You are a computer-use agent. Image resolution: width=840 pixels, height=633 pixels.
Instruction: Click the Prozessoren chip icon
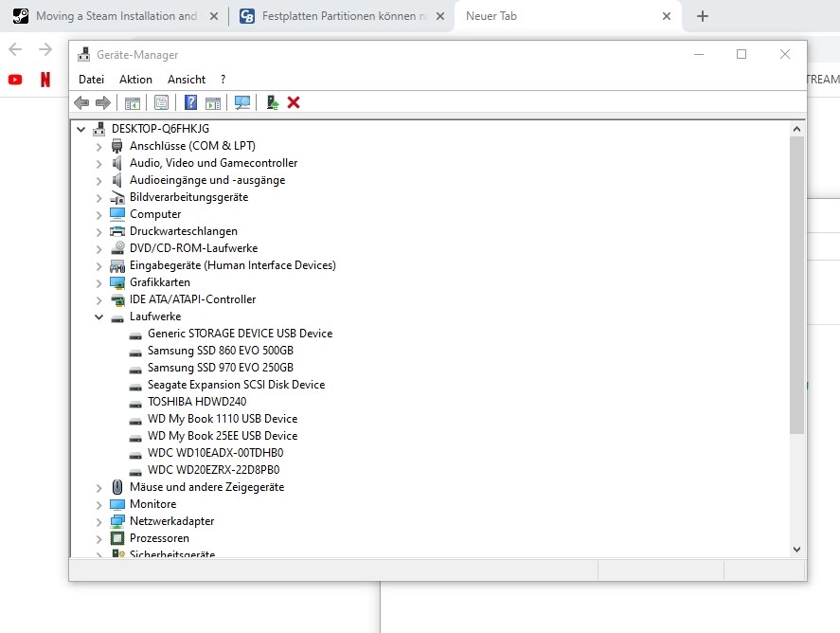point(117,538)
